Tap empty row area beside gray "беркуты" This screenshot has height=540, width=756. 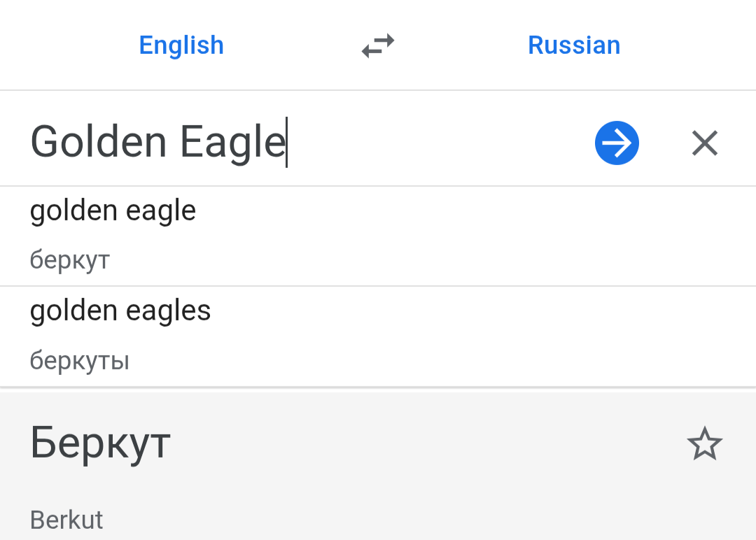tap(455, 361)
